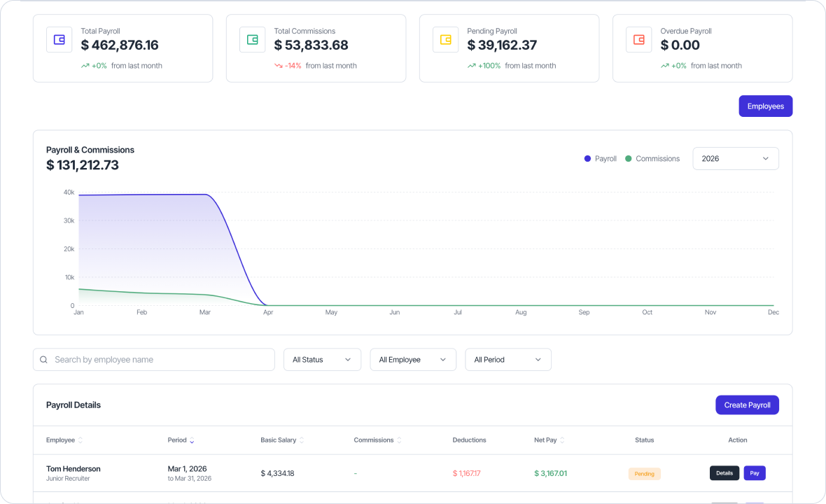The image size is (826, 504).
Task: Click the Total Payroll card icon
Action: [x=59, y=40]
